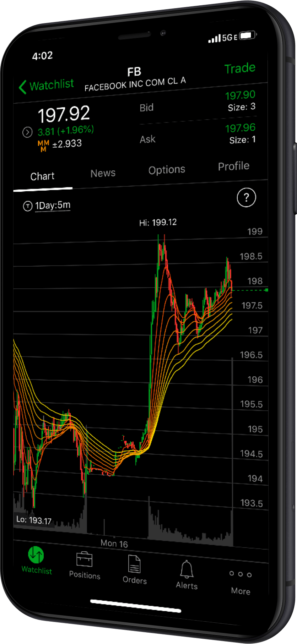This screenshot has height=644, width=297.
Task: Go back to Watchlist
Action: pos(46,86)
